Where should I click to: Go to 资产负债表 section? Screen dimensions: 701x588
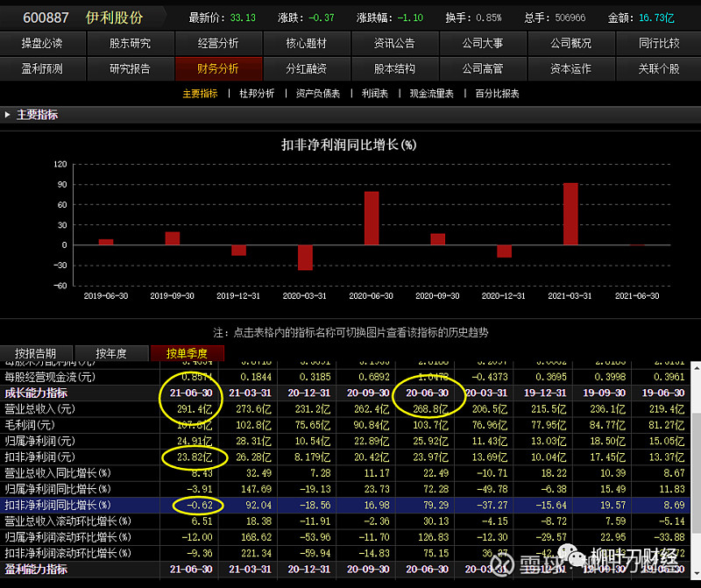pyautogui.click(x=318, y=94)
